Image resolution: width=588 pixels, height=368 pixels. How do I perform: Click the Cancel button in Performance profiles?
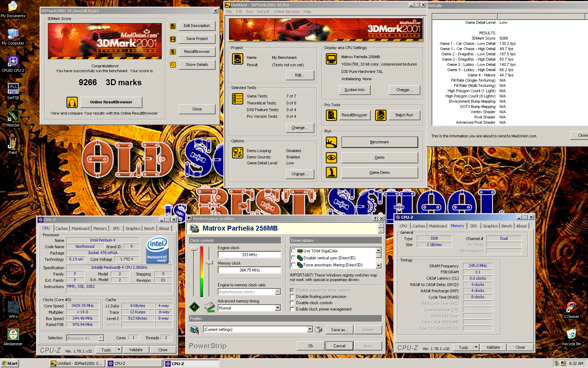(339, 346)
